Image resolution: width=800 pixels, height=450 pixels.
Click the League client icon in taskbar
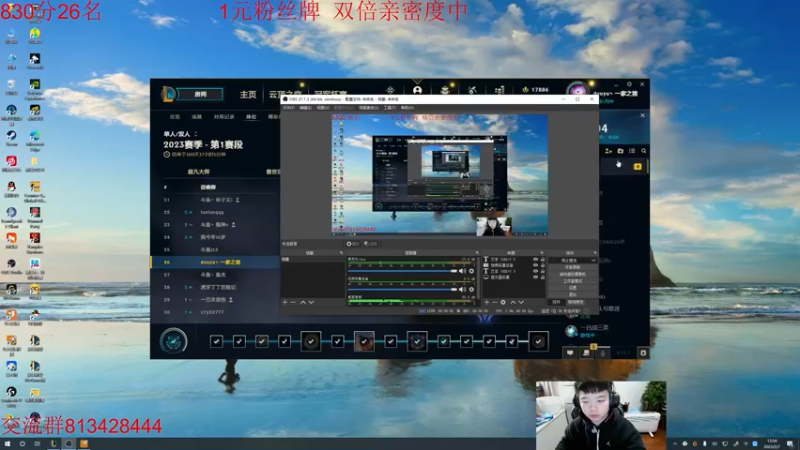pyautogui.click(x=53, y=444)
